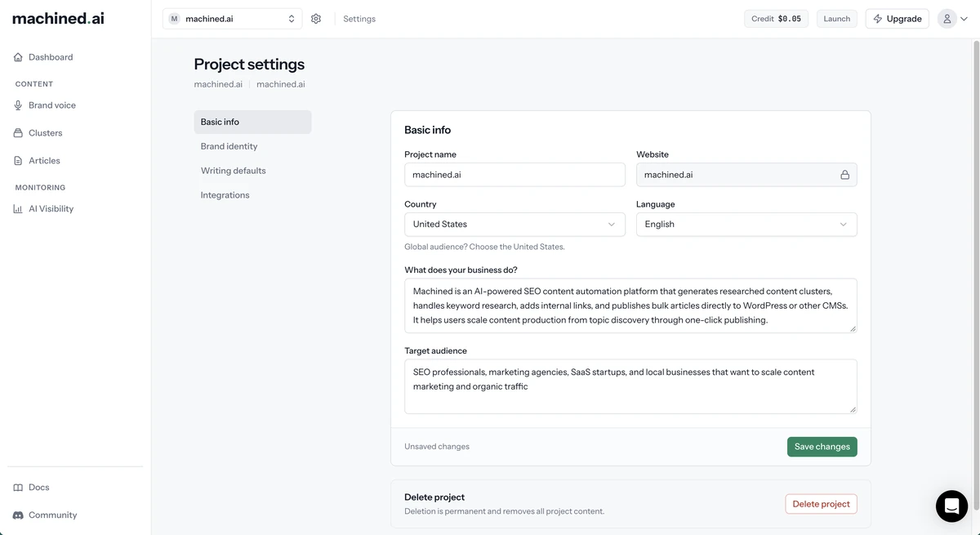Open the Country dropdown showing United States
This screenshot has height=535, width=980.
pyautogui.click(x=514, y=225)
